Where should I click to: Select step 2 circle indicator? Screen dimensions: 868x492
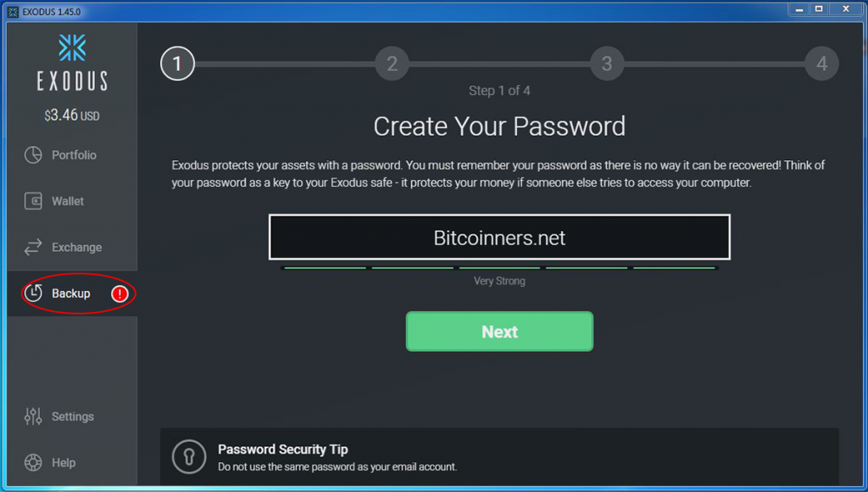coord(392,64)
